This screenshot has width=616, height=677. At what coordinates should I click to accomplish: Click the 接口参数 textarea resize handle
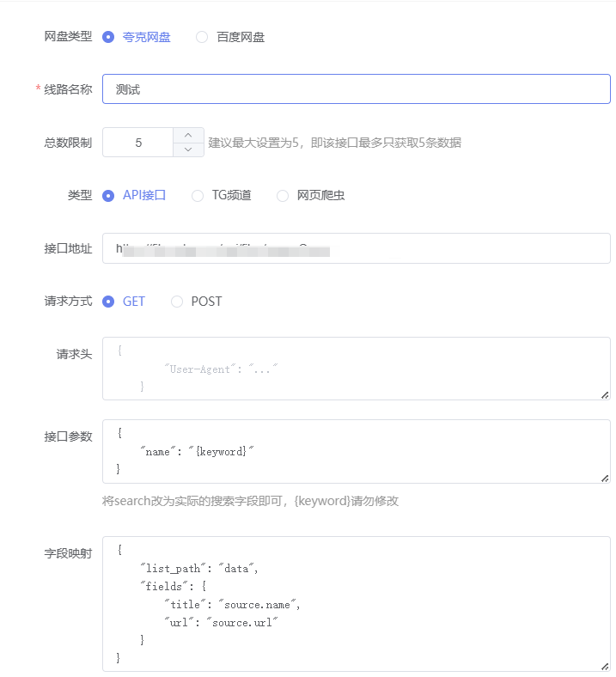click(x=605, y=479)
